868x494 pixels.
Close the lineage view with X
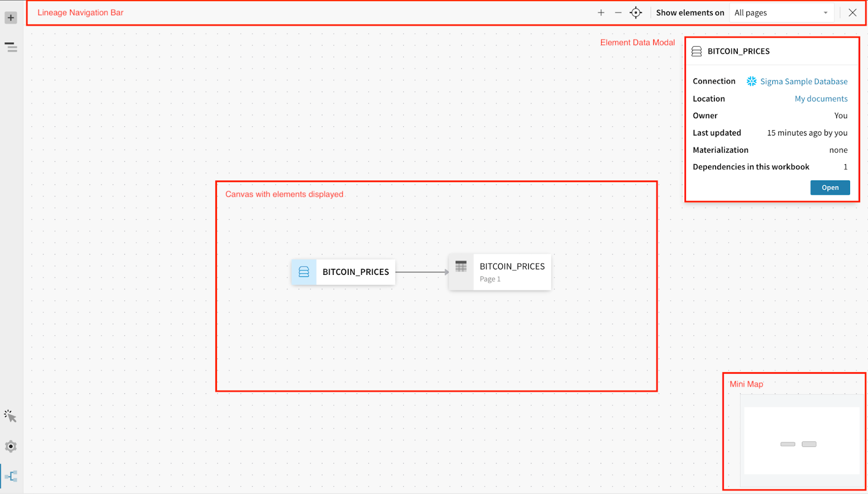pos(853,12)
